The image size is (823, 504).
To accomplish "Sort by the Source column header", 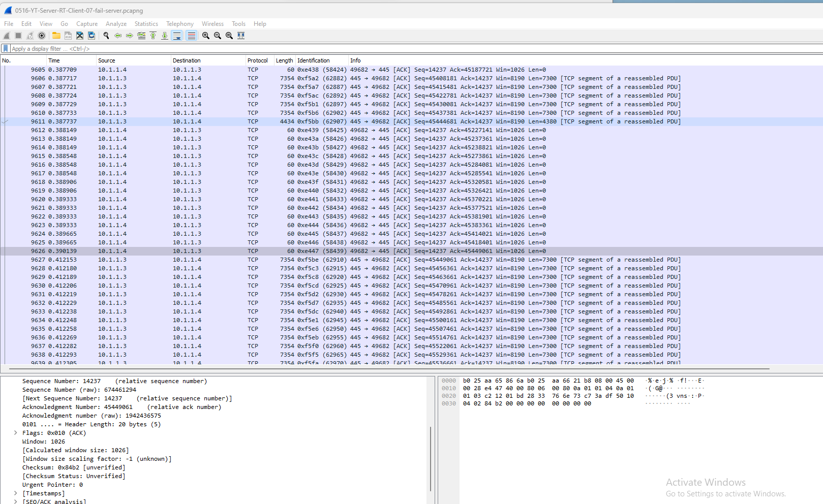I will click(134, 60).
